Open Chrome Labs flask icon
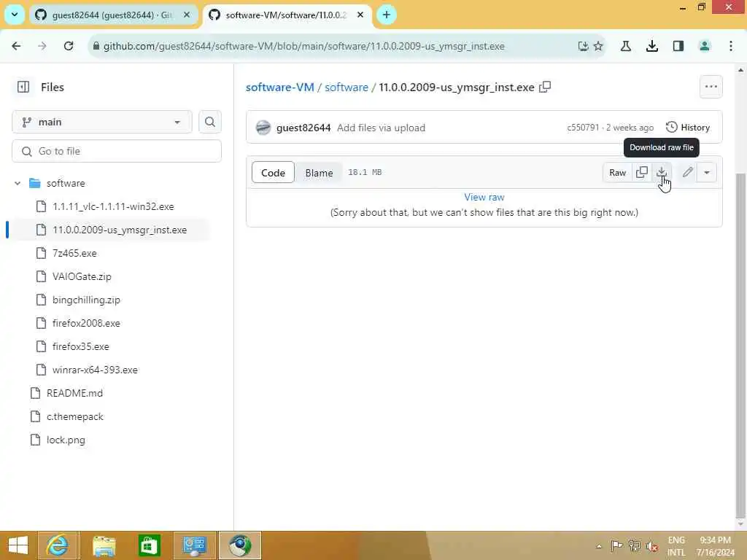The width and height of the screenshot is (747, 560). pyautogui.click(x=625, y=46)
